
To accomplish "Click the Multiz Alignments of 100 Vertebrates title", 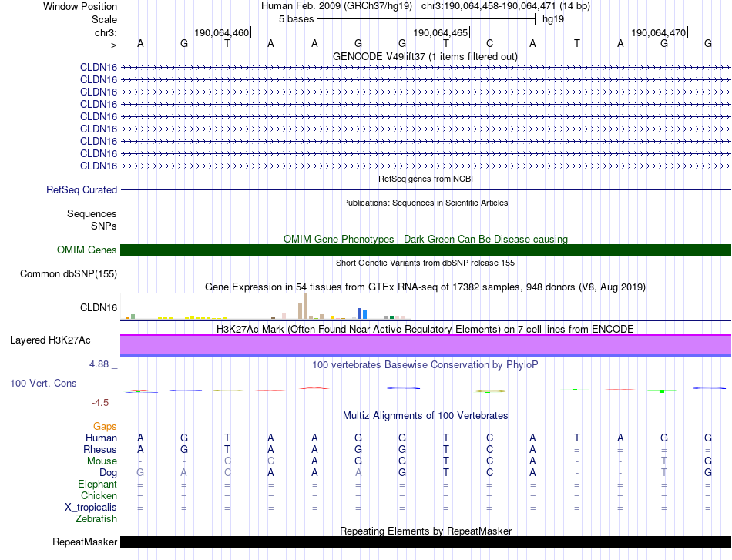I will 425,415.
